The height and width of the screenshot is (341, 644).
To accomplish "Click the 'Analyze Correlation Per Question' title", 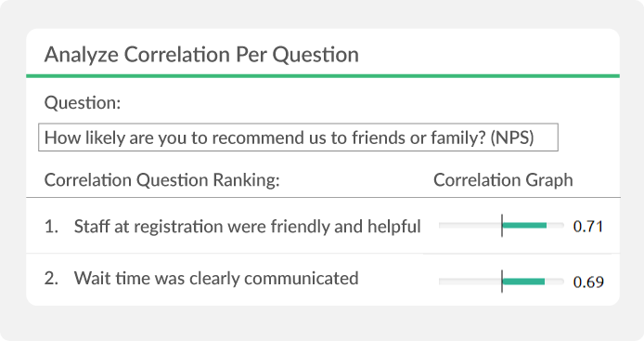I will point(201,54).
